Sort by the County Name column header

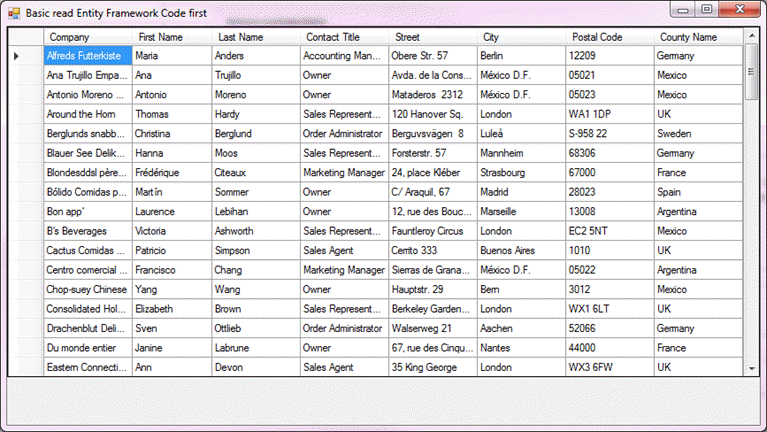click(699, 37)
